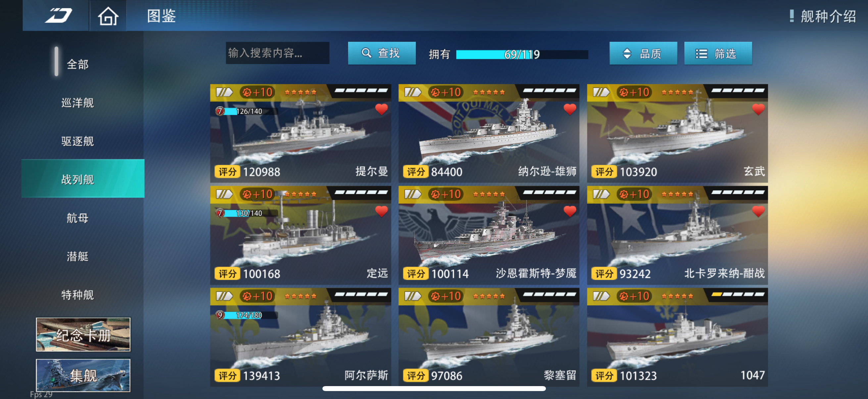This screenshot has height=399, width=868.
Task: Open the 纪念卡册 banner
Action: 83,335
